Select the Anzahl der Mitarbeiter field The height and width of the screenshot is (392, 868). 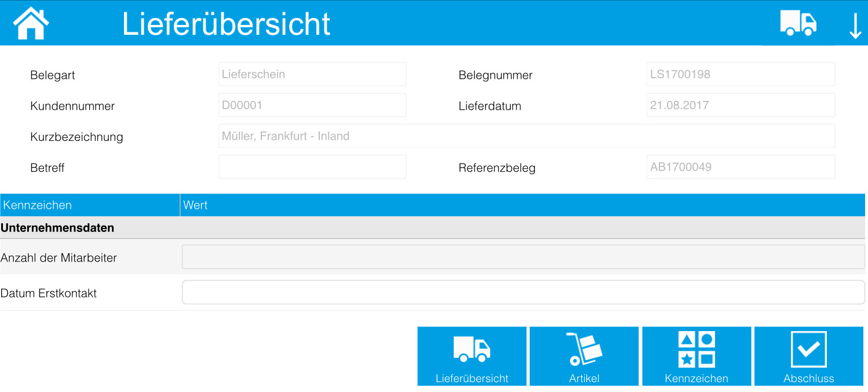[x=523, y=257]
